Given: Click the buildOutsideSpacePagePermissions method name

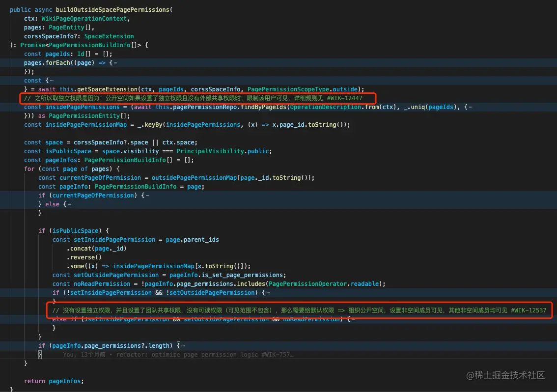Looking at the screenshot, I should tap(112, 10).
